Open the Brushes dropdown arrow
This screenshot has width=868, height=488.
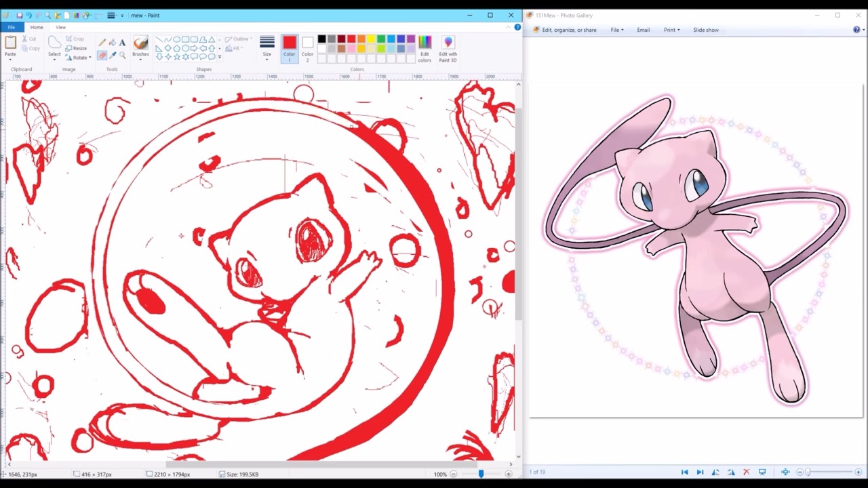click(x=140, y=60)
